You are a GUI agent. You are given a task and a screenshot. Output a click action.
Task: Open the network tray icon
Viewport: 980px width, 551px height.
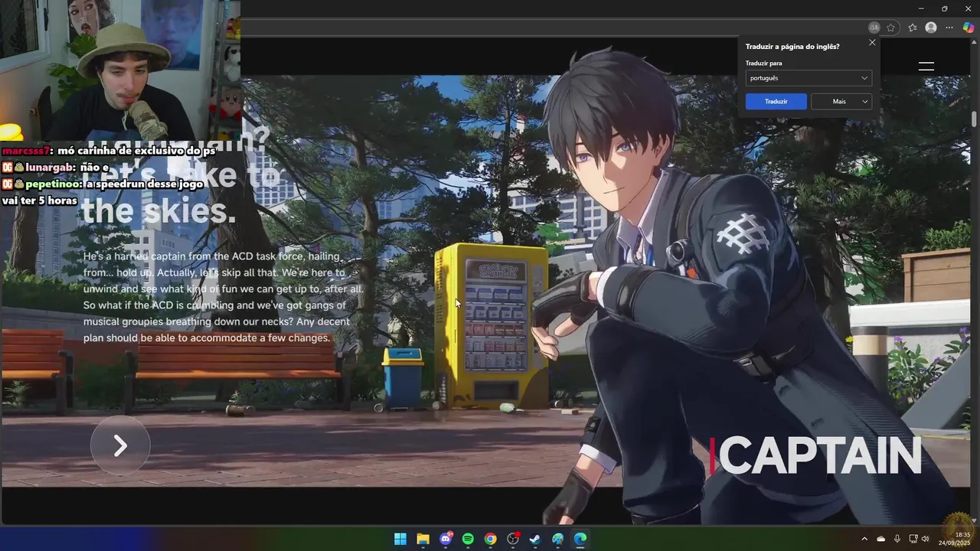click(913, 539)
